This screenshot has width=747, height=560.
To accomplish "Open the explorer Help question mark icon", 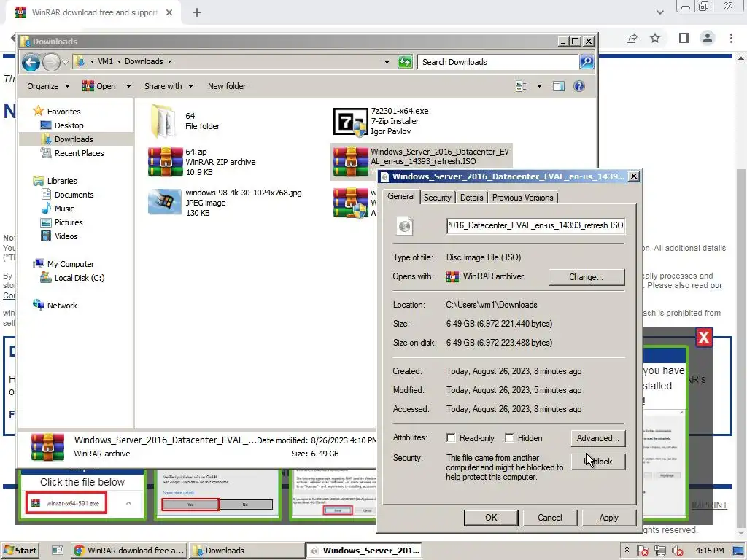I will click(x=578, y=86).
